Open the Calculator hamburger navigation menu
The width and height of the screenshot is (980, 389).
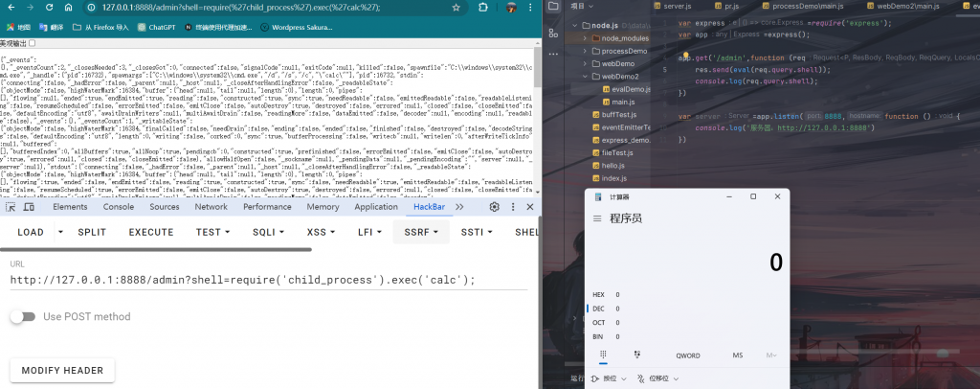(597, 218)
